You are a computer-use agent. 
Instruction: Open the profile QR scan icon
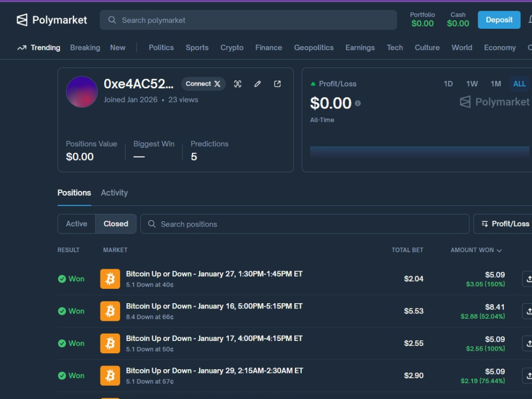click(x=237, y=84)
